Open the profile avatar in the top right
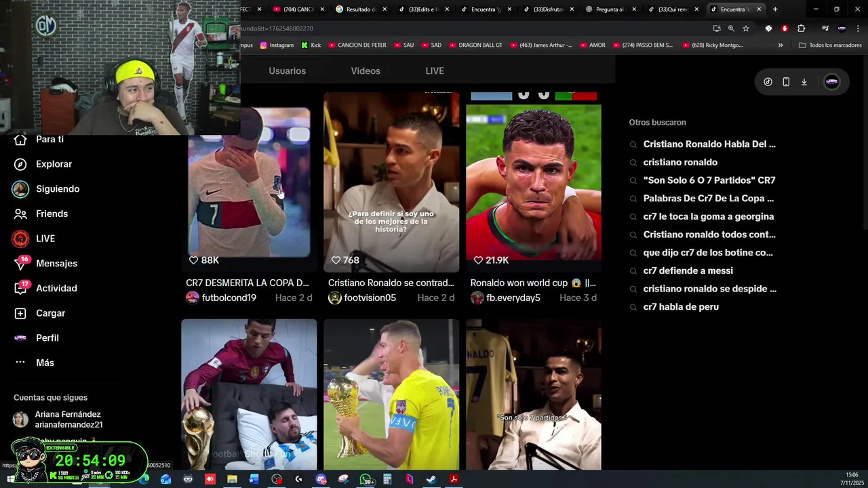The height and width of the screenshot is (488, 868). click(832, 82)
